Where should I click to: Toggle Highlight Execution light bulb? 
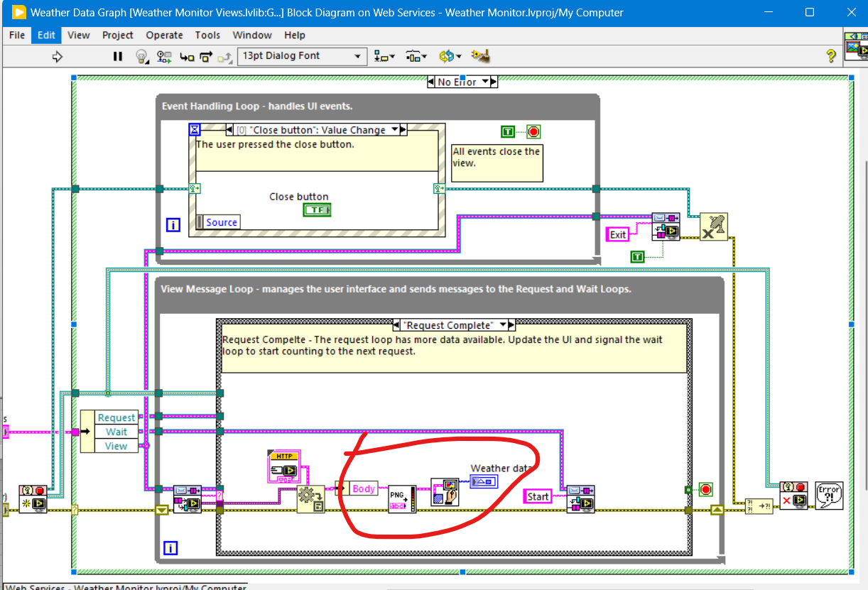click(x=141, y=57)
